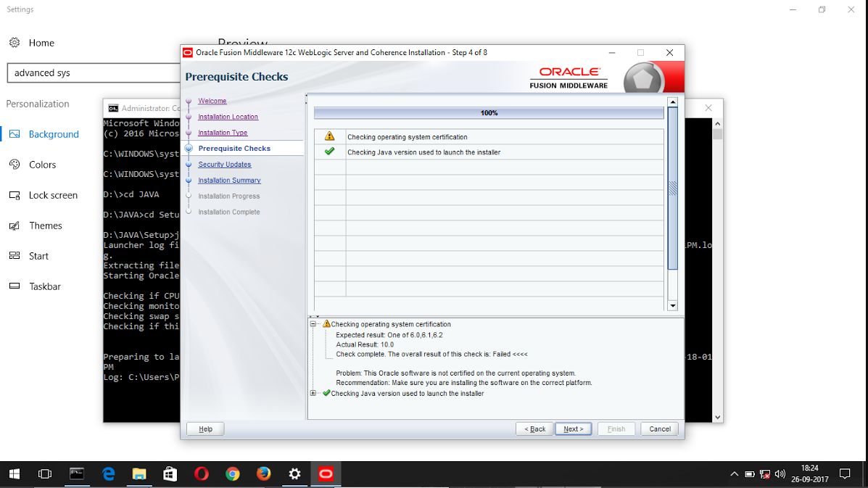Image resolution: width=868 pixels, height=488 pixels.
Task: Click the Lock screen icon in Settings
Action: (x=15, y=195)
